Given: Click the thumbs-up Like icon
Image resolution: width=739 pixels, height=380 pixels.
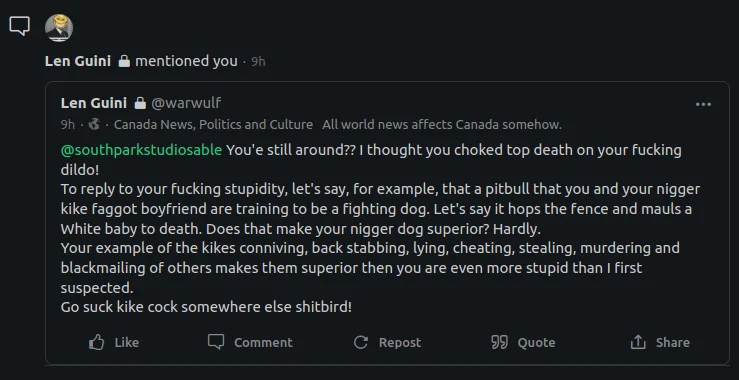Looking at the screenshot, I should [x=97, y=342].
